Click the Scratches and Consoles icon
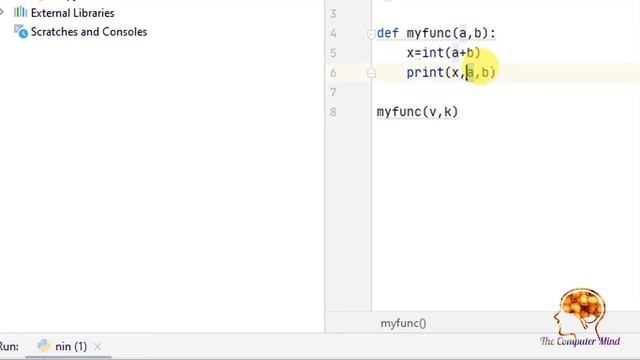Image resolution: width=640 pixels, height=360 pixels. click(21, 31)
